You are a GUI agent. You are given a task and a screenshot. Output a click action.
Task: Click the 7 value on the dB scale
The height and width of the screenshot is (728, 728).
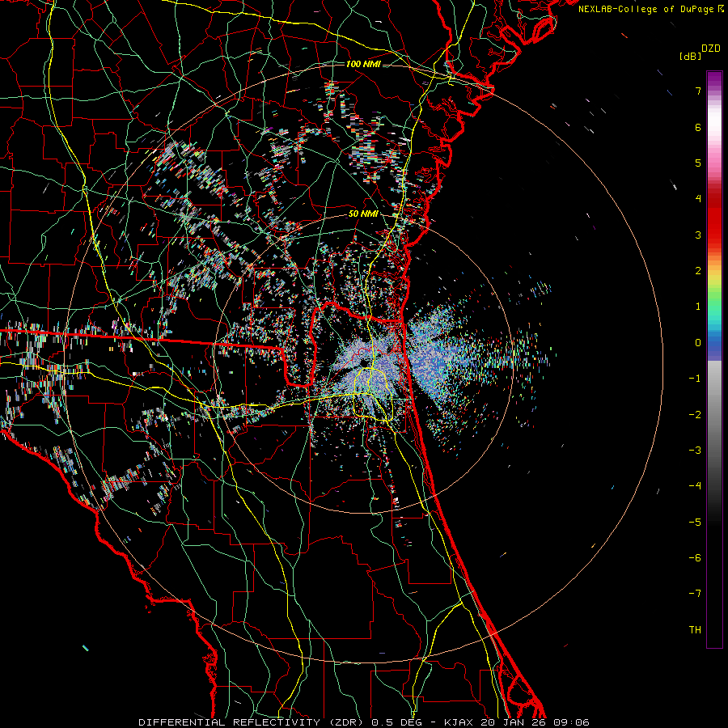point(698,91)
